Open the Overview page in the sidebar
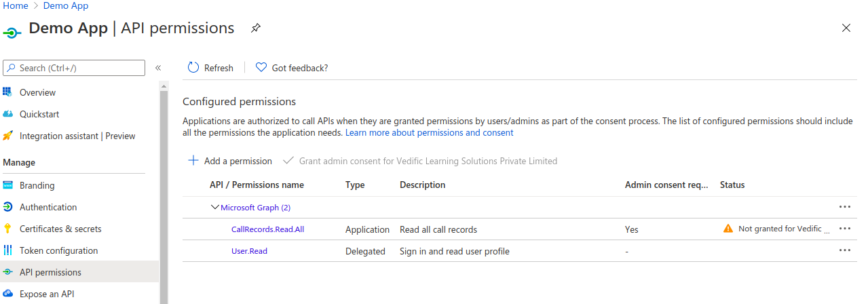The image size is (868, 304). 37,92
